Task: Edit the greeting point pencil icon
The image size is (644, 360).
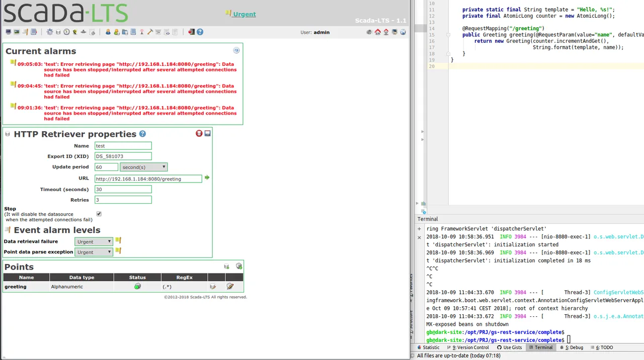Action: [230, 286]
